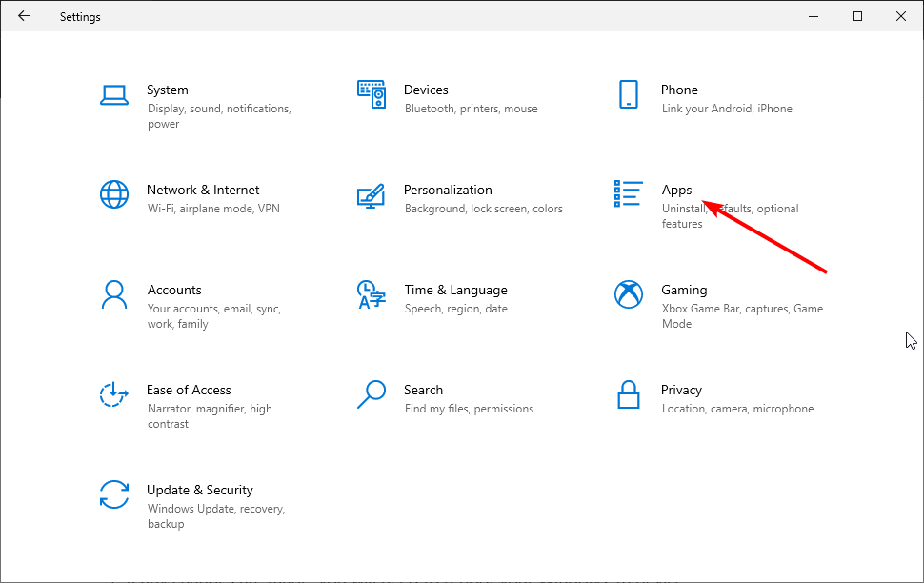Click the Apps list icon
The width and height of the screenshot is (924, 583).
pos(629,194)
